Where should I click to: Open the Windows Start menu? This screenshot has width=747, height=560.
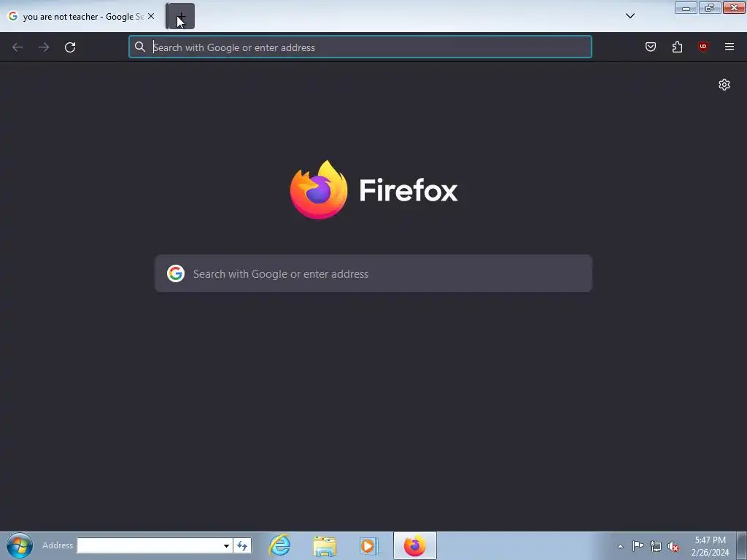pos(20,545)
